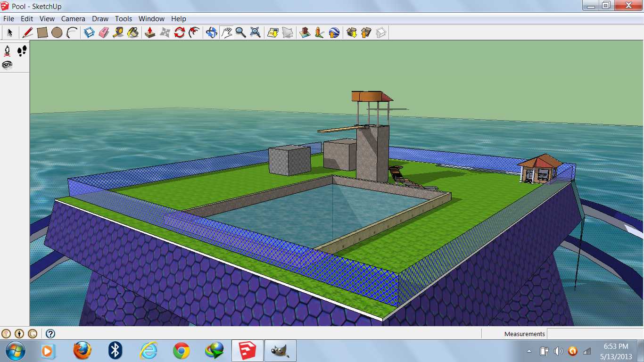The height and width of the screenshot is (362, 644).
Task: Click the model credits status icon
Action: [19, 334]
